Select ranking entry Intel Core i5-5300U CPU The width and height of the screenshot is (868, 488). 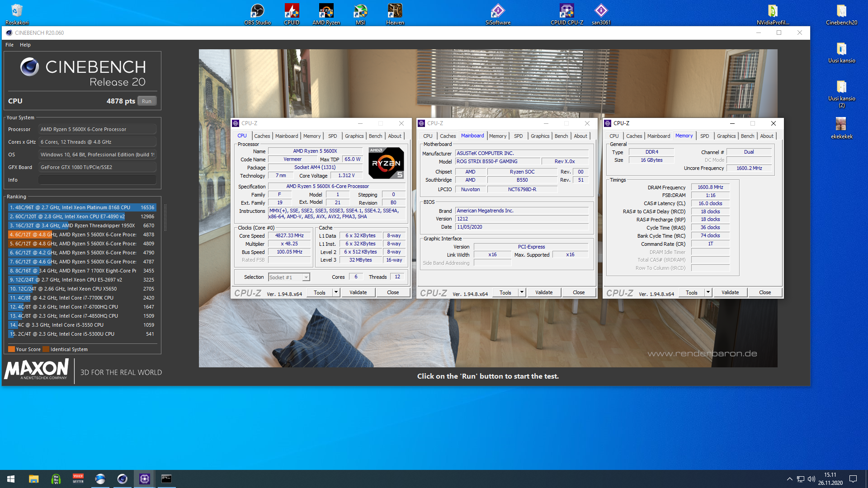point(82,334)
